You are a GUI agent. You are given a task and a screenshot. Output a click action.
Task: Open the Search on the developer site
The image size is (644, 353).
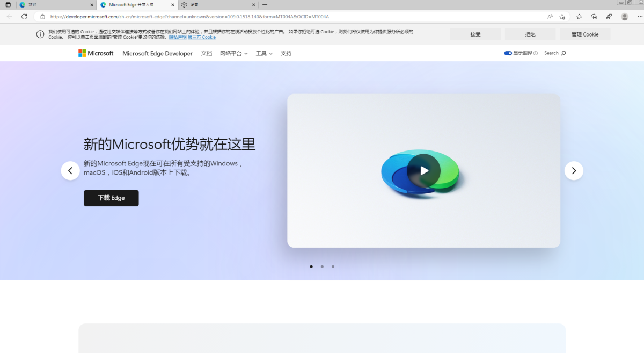[554, 53]
